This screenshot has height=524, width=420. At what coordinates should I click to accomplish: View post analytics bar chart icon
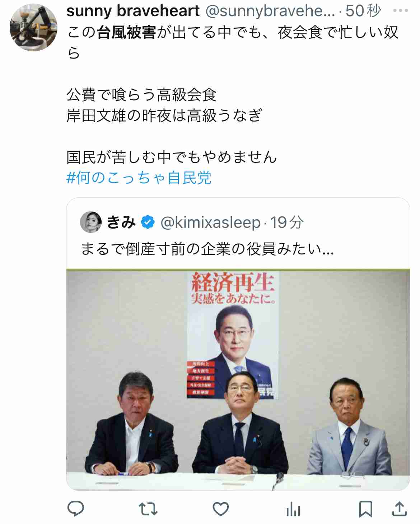(x=293, y=509)
